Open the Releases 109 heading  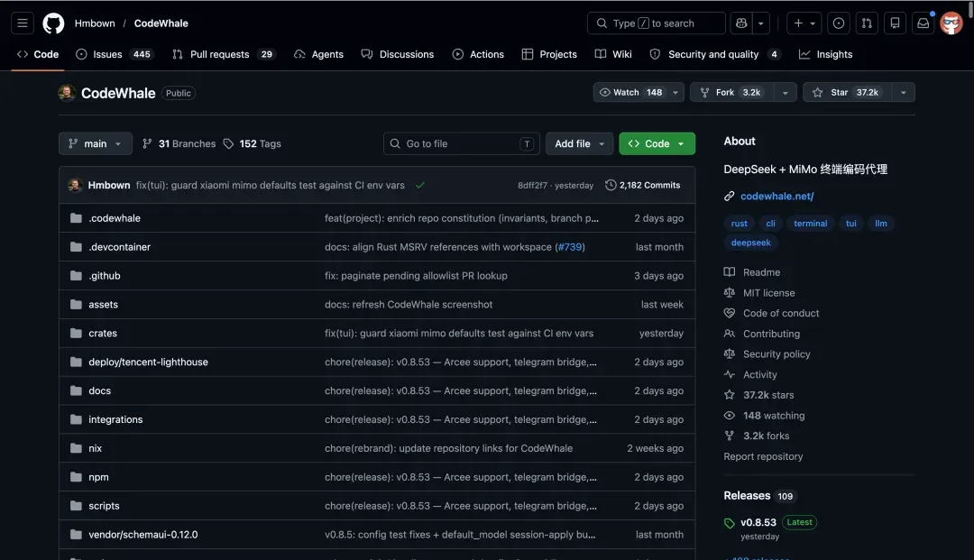758,495
